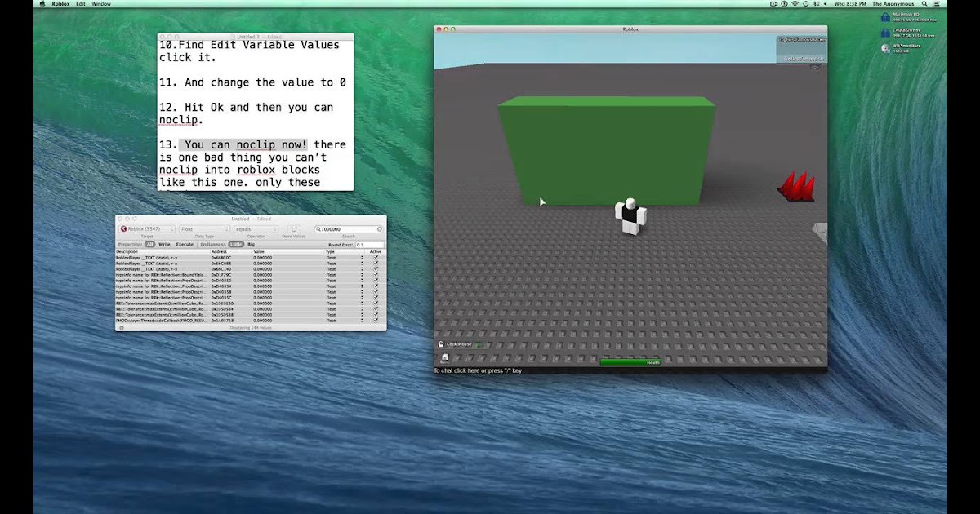Click the Wed 8:38 PM clock
Screen dimensions: 980x514
[x=850, y=4]
